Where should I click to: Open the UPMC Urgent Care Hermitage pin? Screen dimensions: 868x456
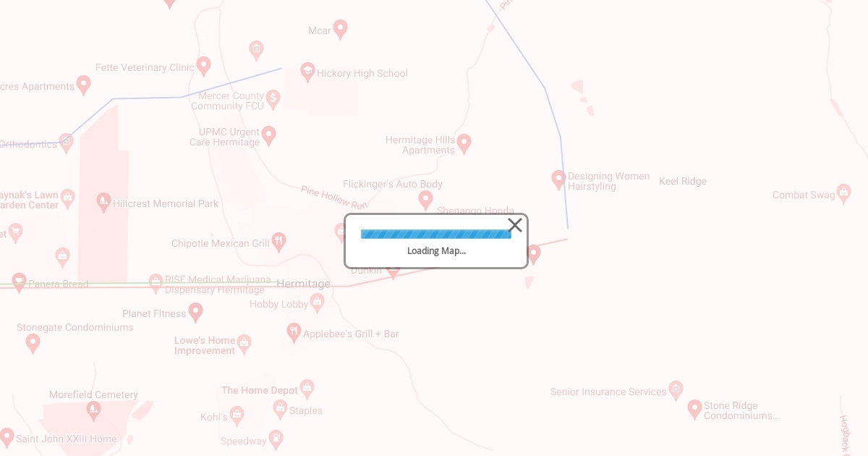point(268,135)
